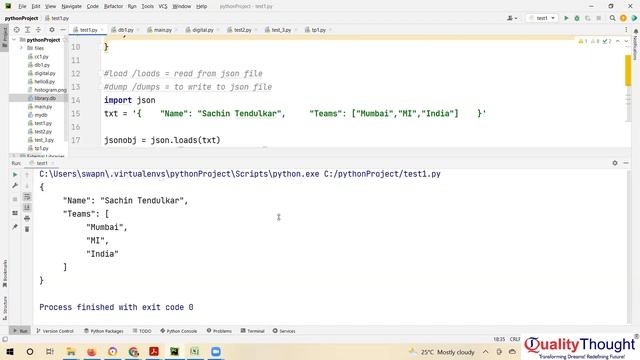Start debugging with the bug icon
The height and width of the screenshot is (360, 640).
pyautogui.click(x=577, y=18)
